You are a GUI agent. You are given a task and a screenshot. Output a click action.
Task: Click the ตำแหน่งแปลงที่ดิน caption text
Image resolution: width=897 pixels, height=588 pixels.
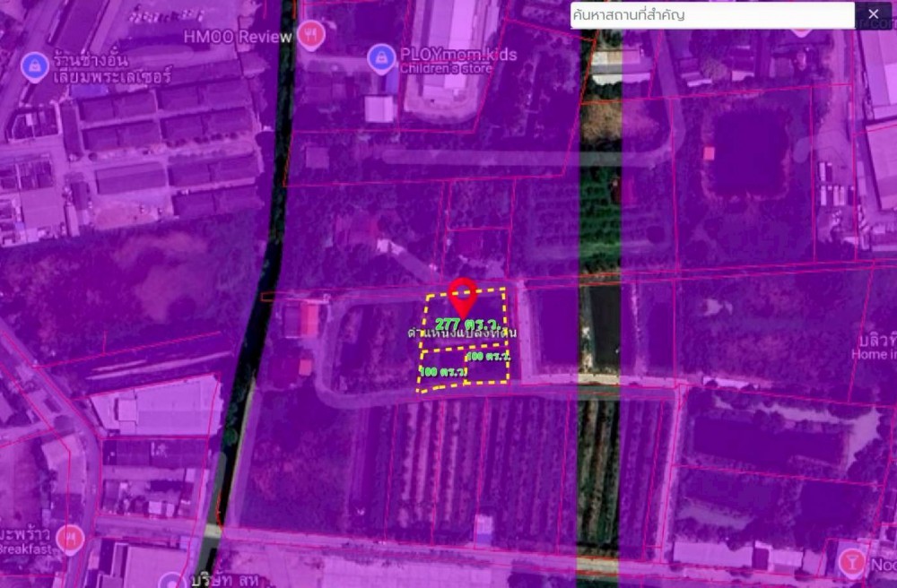coord(462,333)
